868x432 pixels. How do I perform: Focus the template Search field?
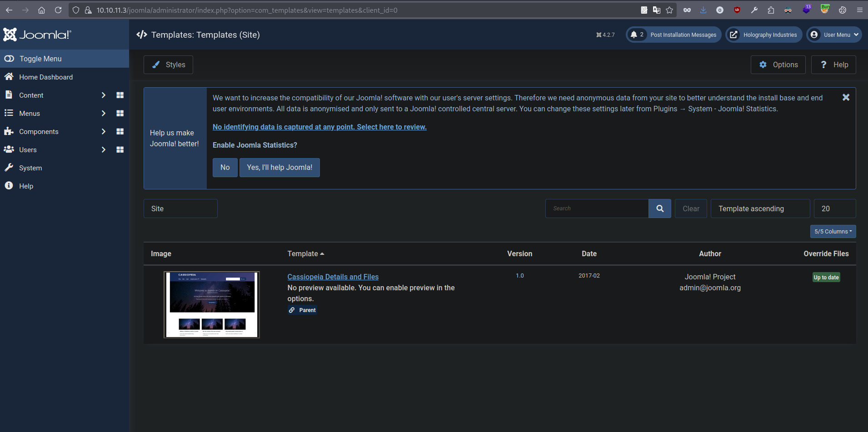tap(597, 209)
